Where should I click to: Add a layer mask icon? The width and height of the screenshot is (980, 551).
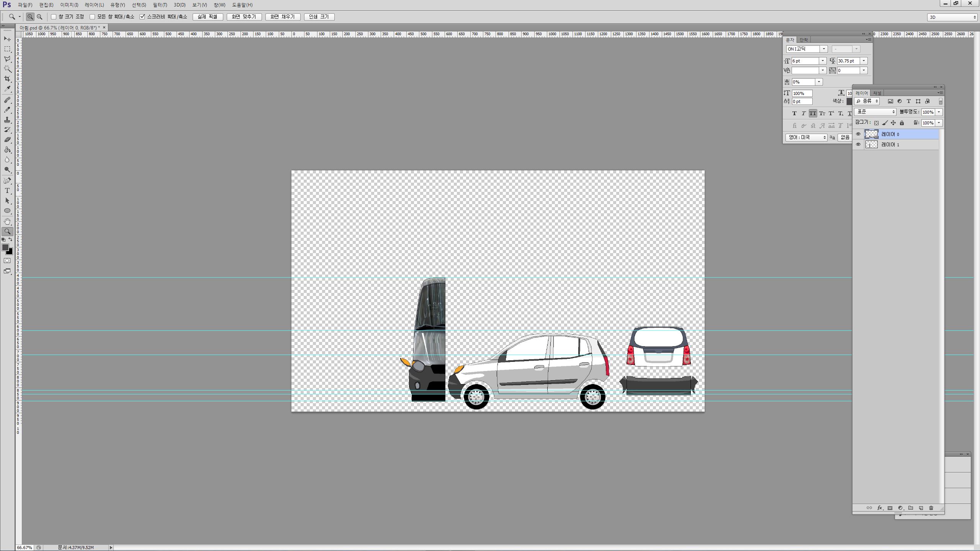[890, 508]
